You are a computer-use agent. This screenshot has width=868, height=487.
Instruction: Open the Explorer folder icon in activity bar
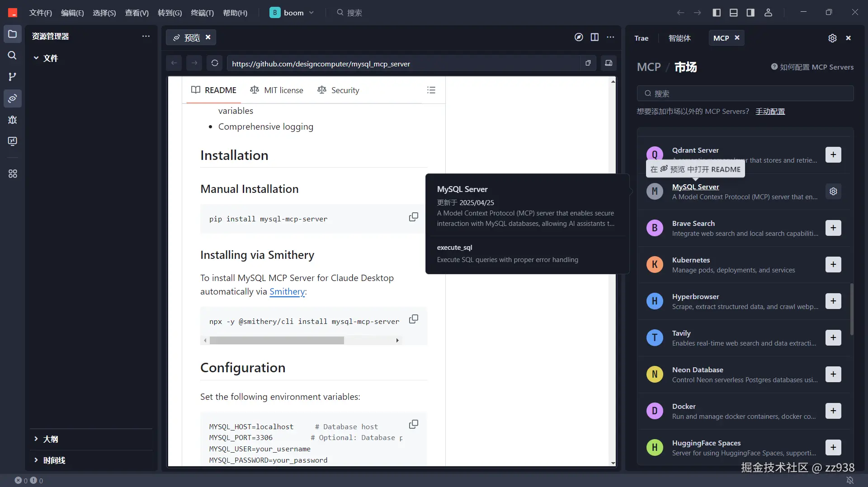pos(13,34)
